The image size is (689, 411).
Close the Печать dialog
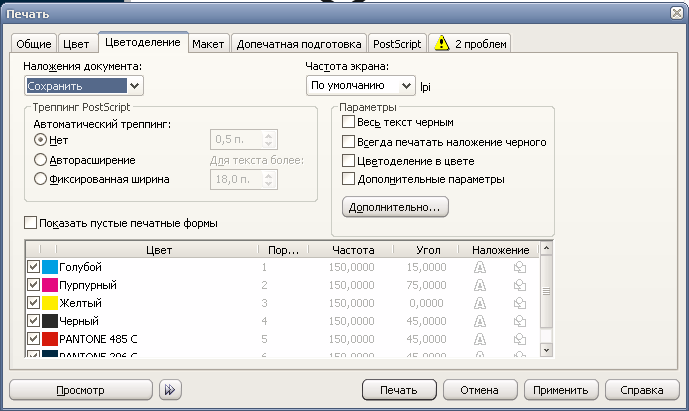[x=677, y=13]
